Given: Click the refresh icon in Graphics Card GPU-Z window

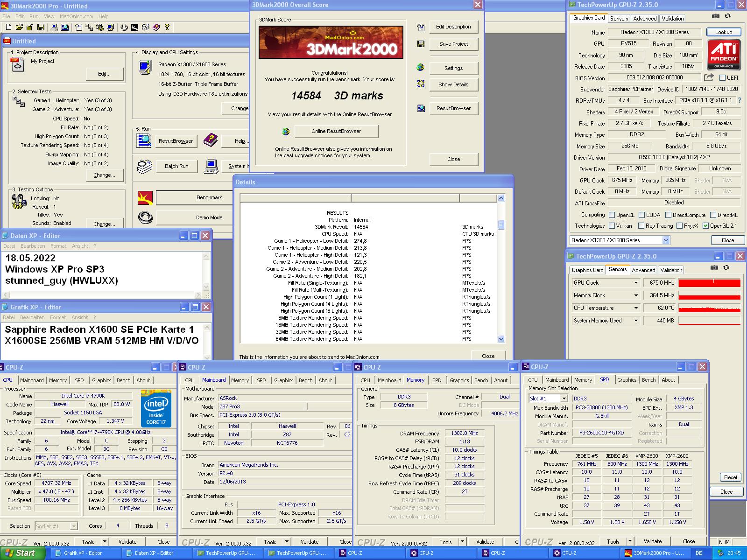Looking at the screenshot, I should click(x=727, y=16).
